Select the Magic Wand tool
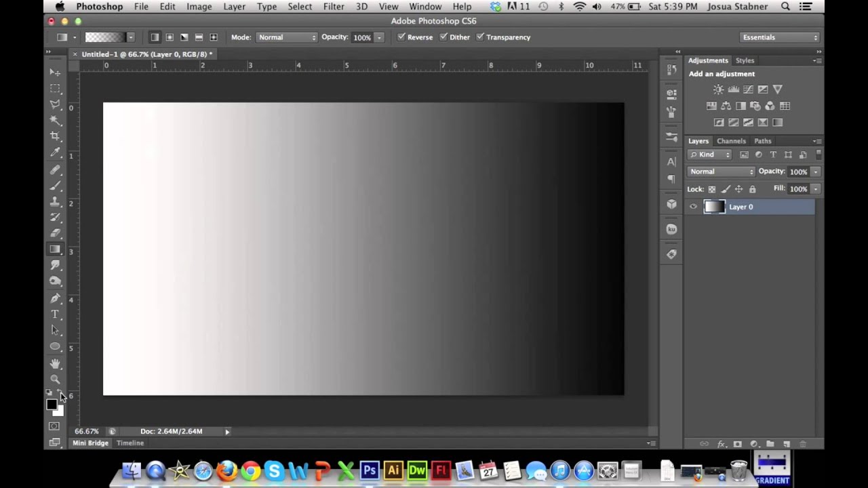Image resolution: width=868 pixels, height=488 pixels. pyautogui.click(x=55, y=121)
